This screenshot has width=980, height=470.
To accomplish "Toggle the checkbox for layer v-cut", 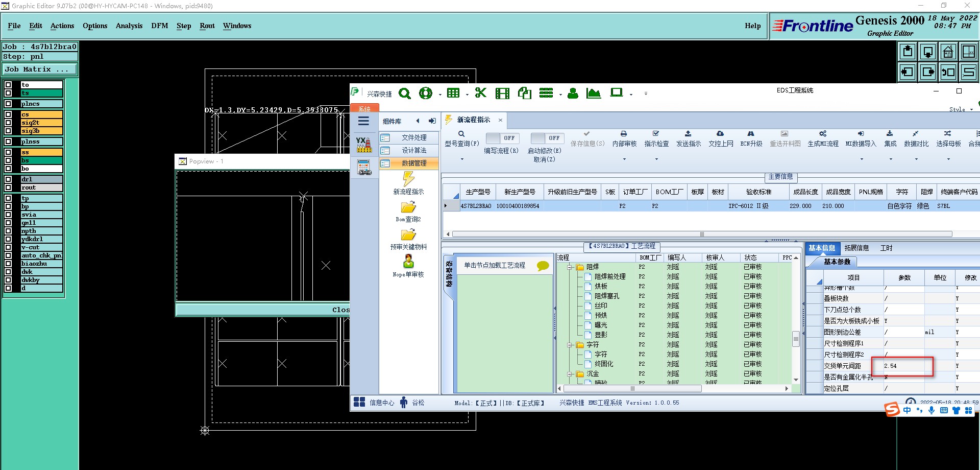I will 8,247.
